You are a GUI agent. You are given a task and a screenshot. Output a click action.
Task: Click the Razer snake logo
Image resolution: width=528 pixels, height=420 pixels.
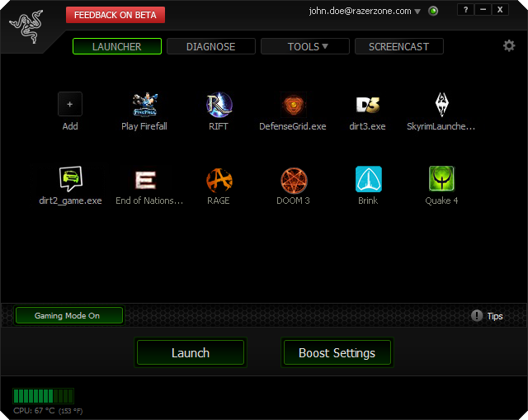26,26
